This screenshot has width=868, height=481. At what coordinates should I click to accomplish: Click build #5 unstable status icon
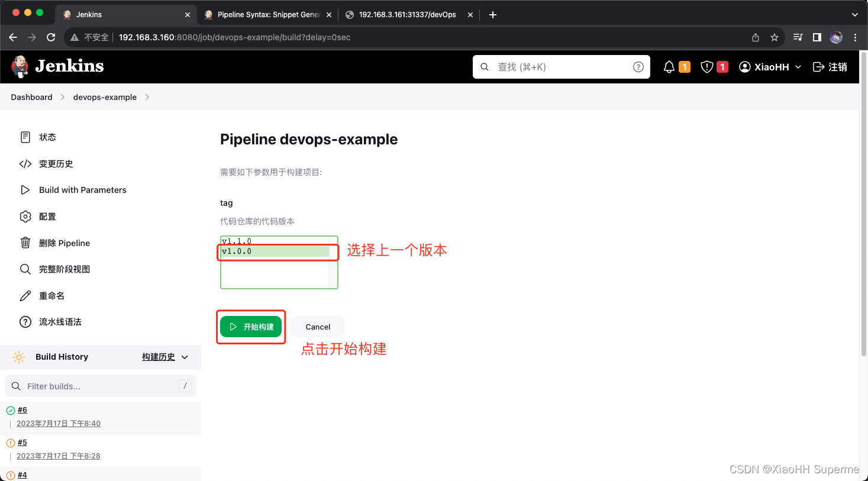point(11,443)
